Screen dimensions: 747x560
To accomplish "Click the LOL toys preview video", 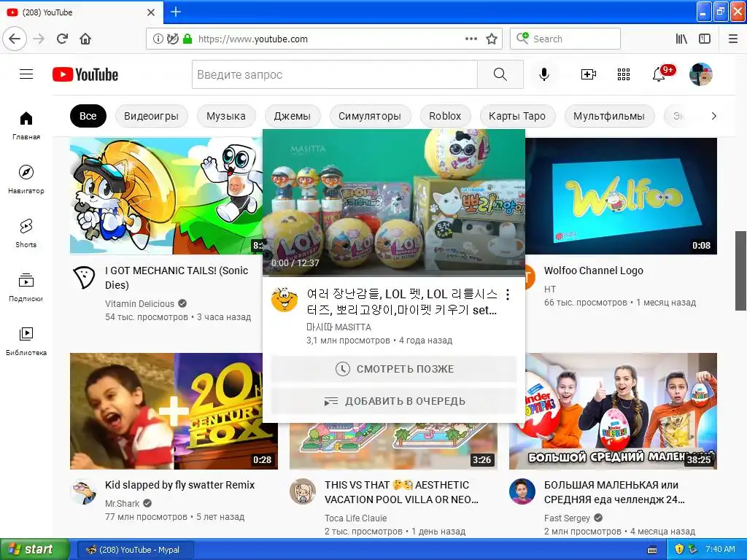I will [x=394, y=202].
